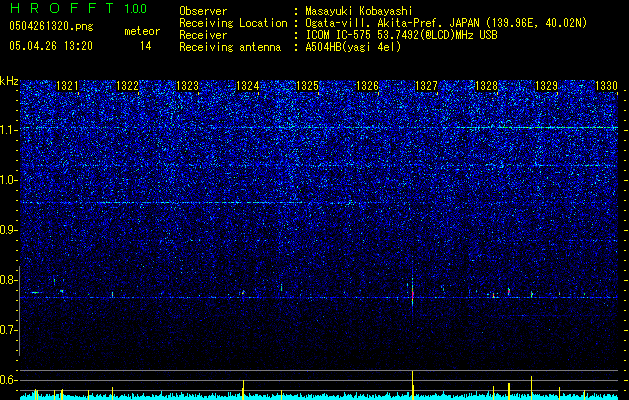Click the date stamp 05.04.26 13:20

pos(51,46)
